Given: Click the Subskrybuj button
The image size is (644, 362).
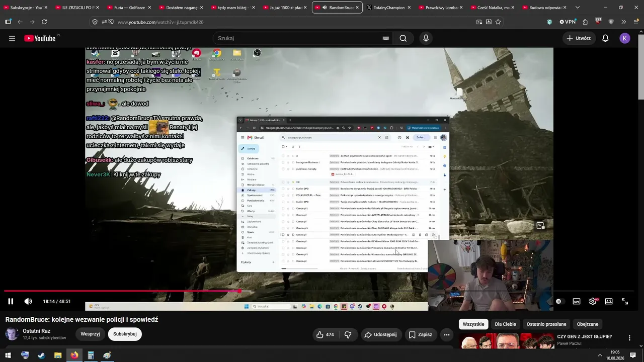Looking at the screenshot, I should coord(125,334).
